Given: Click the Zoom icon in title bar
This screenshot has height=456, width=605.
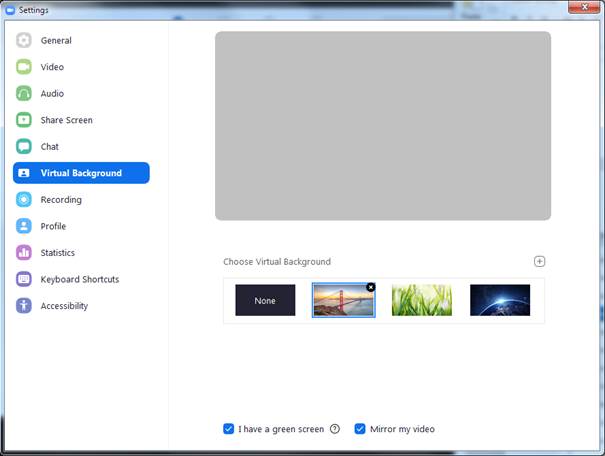Looking at the screenshot, I should [10, 10].
